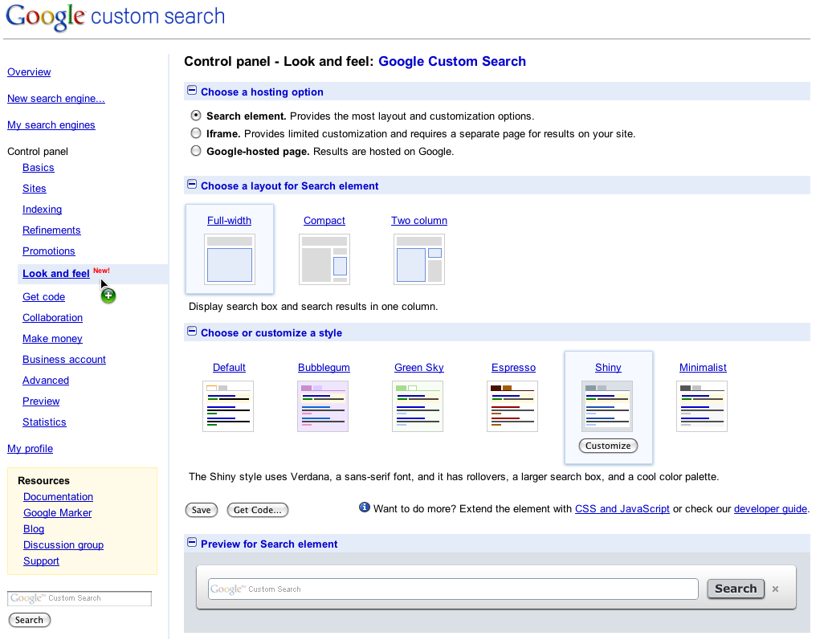
Task: Go to My search engines
Action: (51, 125)
